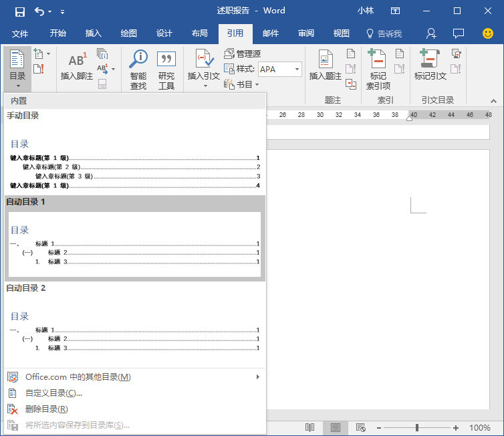Viewport: 504px width, 436px height.
Task: Click the 管理源 button
Action: click(x=243, y=53)
